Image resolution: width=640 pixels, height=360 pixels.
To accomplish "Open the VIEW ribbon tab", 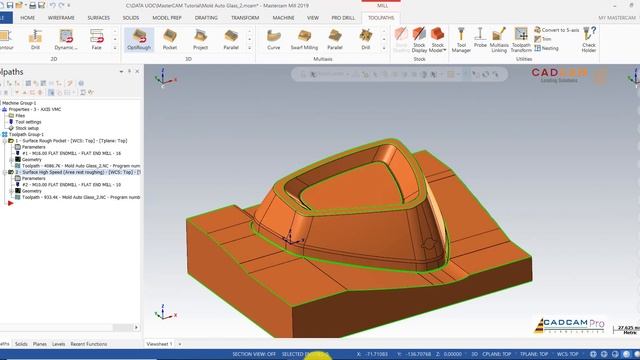I will click(313, 18).
